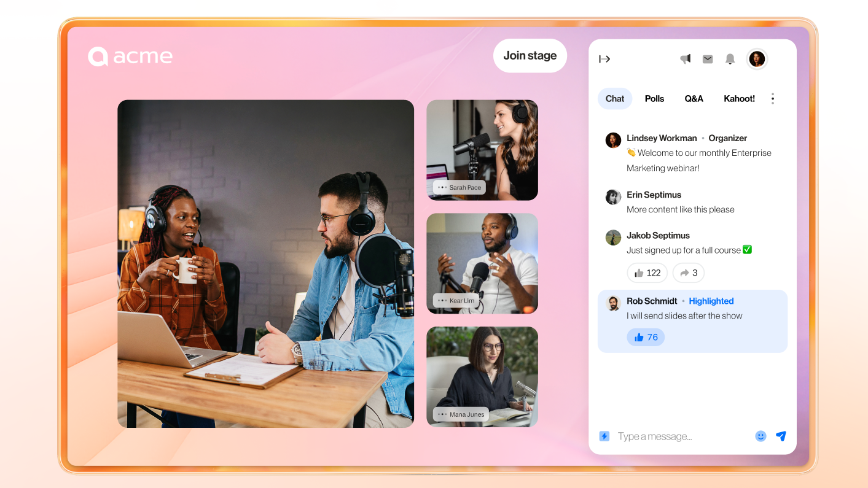Toggle the like on Rob Schmidt's message
Viewport: 868px width, 488px height.
click(646, 337)
